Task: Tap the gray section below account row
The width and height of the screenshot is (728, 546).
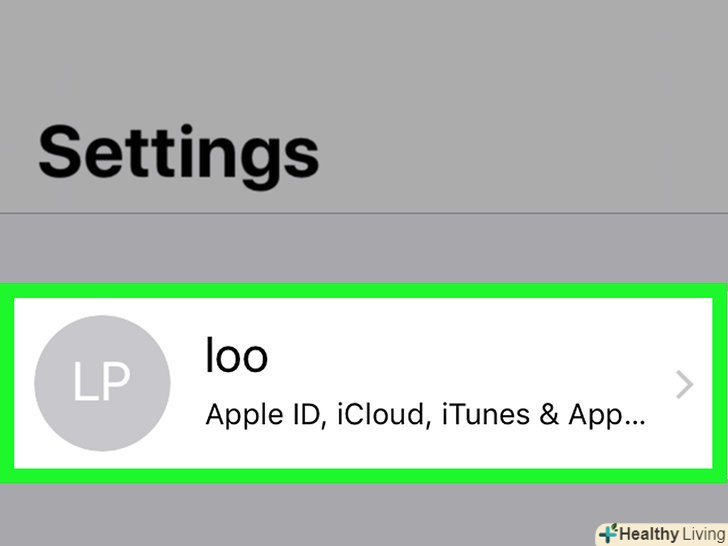Action: coord(300,515)
